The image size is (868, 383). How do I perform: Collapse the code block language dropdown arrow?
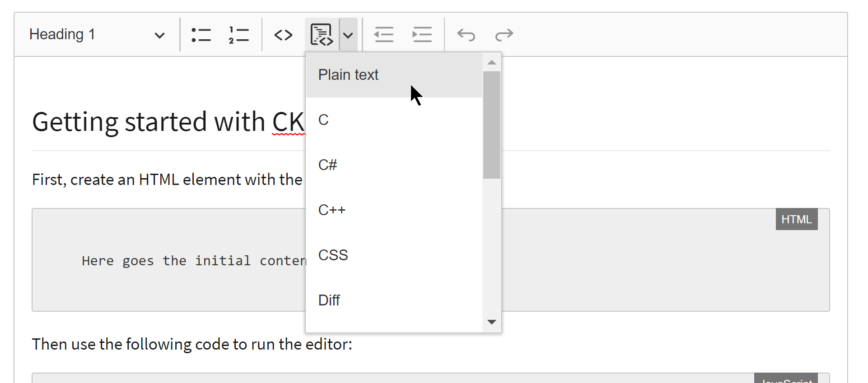[x=348, y=35]
